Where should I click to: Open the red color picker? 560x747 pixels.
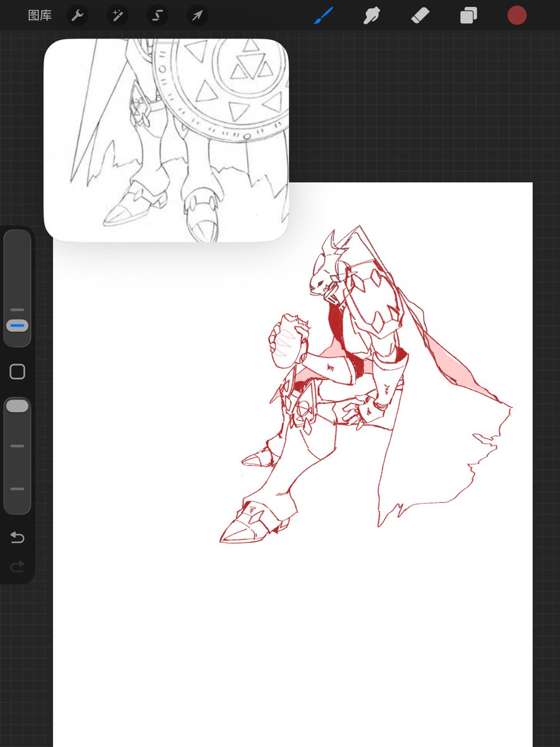pyautogui.click(x=517, y=16)
